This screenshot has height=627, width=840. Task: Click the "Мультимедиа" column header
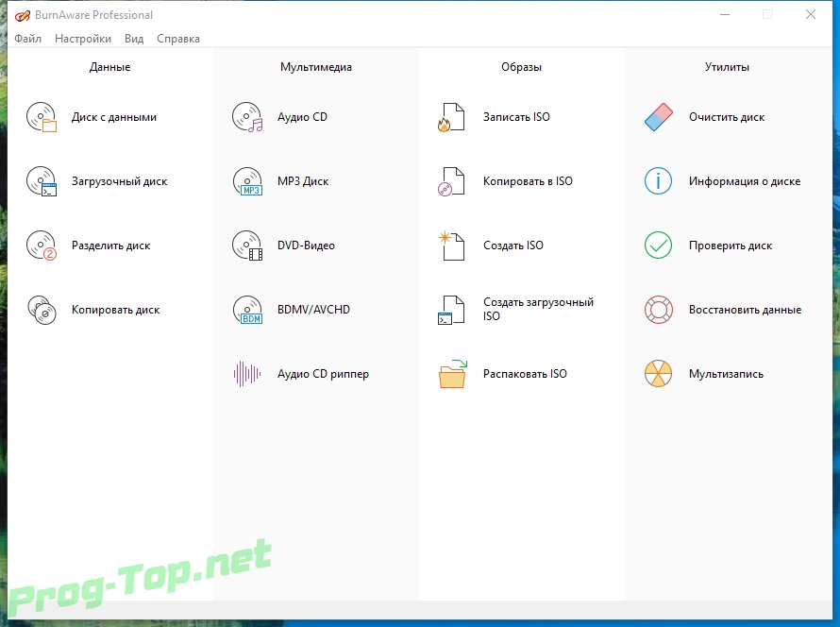click(316, 67)
